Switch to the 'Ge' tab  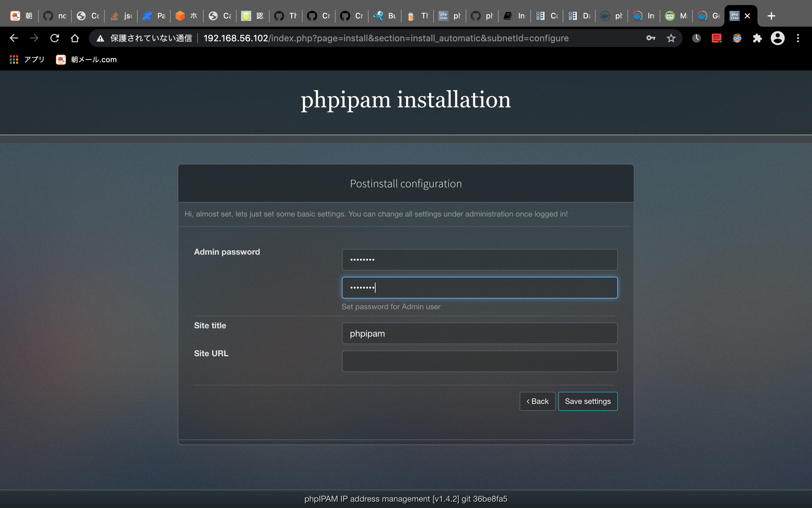point(709,16)
